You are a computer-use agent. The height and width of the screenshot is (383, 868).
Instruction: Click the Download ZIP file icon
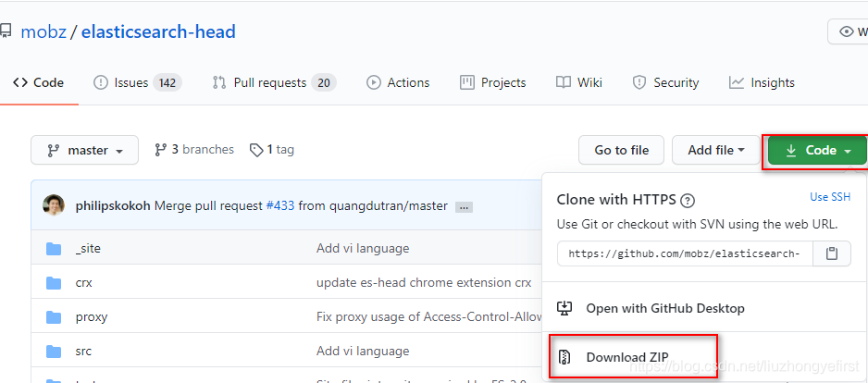pos(564,357)
